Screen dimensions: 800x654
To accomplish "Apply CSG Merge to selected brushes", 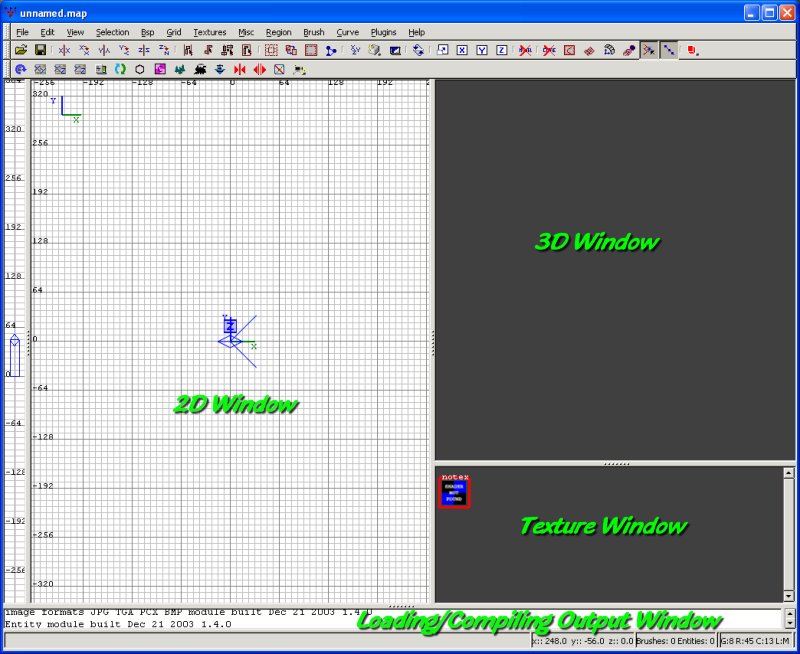I will point(291,50).
